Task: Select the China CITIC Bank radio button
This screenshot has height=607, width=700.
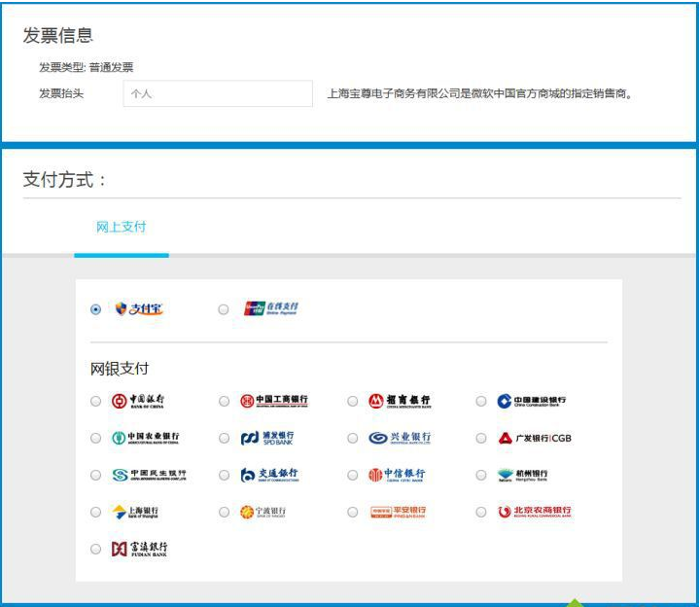Action: pos(353,476)
